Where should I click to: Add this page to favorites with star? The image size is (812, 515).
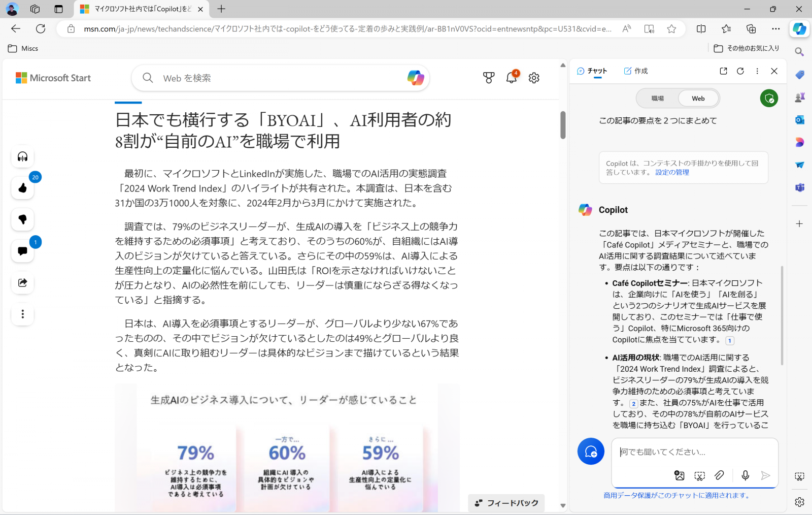tap(671, 29)
